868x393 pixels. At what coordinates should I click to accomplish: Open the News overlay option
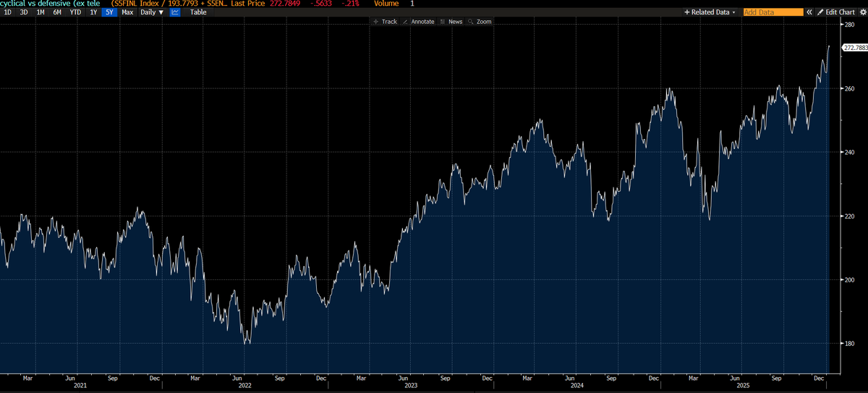point(451,22)
